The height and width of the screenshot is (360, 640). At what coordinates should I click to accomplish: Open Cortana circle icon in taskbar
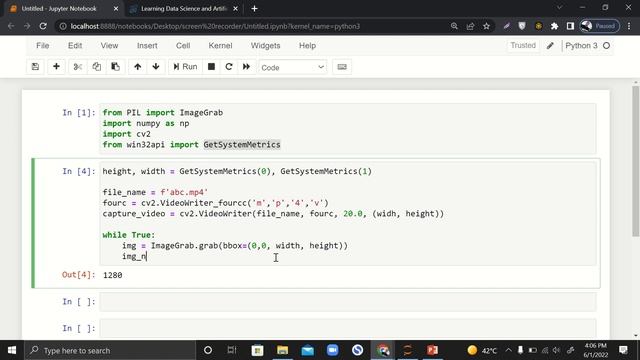pyautogui.click(x=208, y=350)
